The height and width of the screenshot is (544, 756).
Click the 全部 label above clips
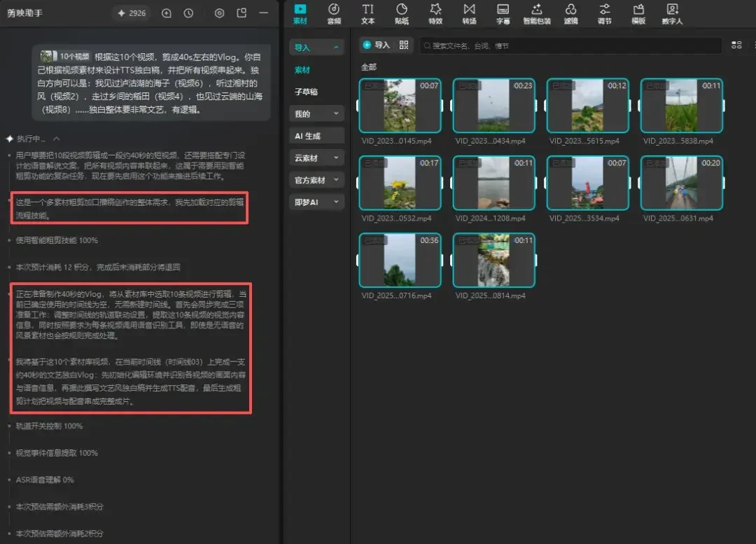pyautogui.click(x=369, y=67)
